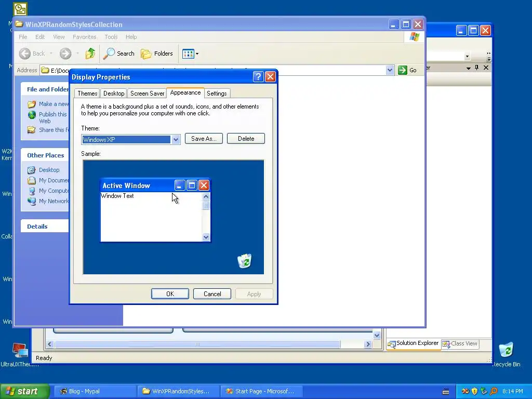
Task: Click the green Go arrow icon
Action: click(403, 70)
